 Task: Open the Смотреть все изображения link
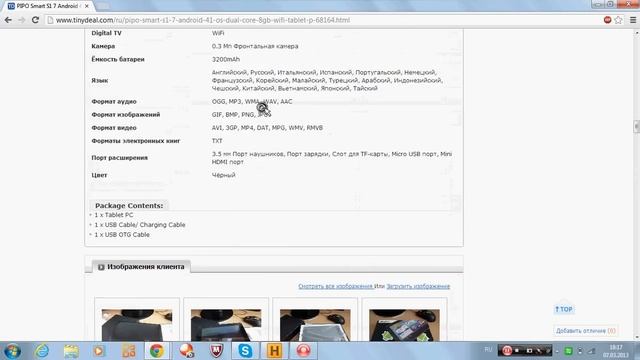pyautogui.click(x=335, y=286)
